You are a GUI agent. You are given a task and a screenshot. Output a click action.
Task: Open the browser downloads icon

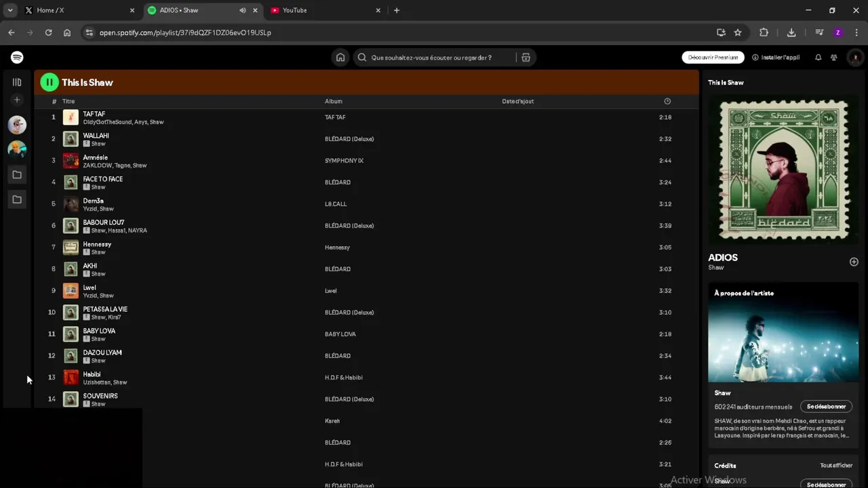[791, 33]
